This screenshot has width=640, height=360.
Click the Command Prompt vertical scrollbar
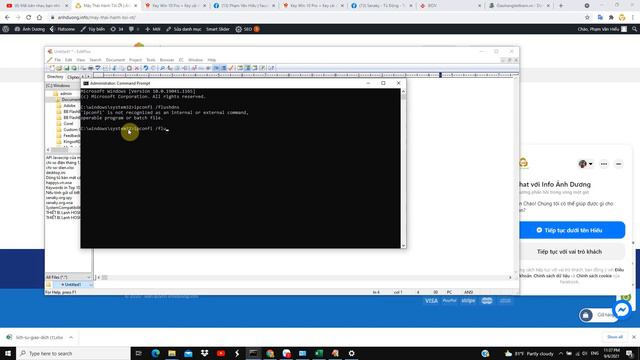click(403, 168)
